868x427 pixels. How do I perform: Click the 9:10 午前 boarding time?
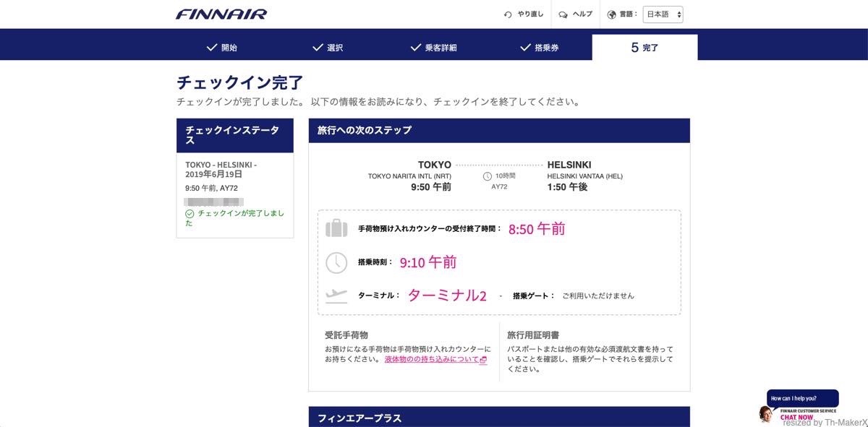tap(428, 262)
